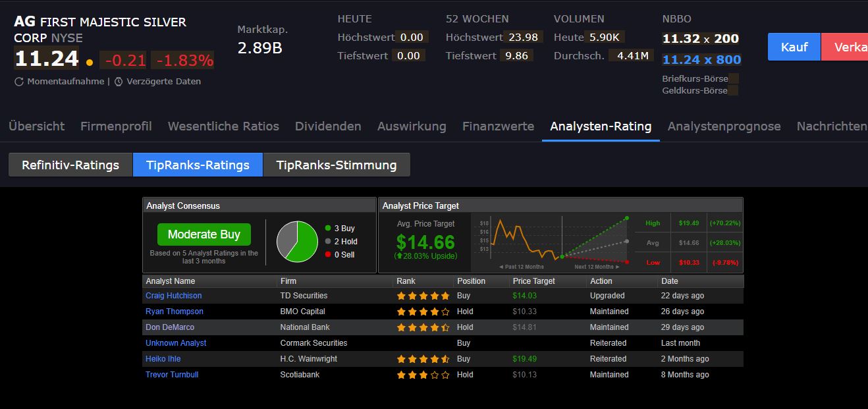This screenshot has width=868, height=409.
Task: Switch to Wesentliche Ratios tab
Action: pyautogui.click(x=223, y=126)
